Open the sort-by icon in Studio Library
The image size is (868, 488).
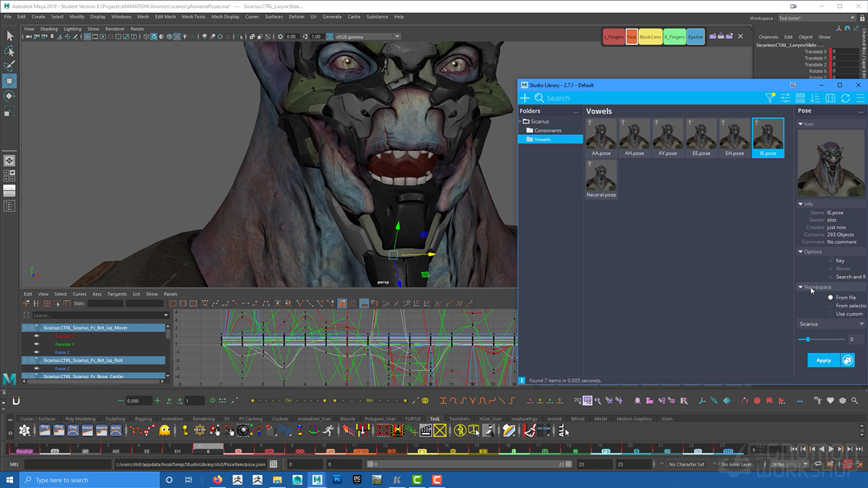coord(815,98)
